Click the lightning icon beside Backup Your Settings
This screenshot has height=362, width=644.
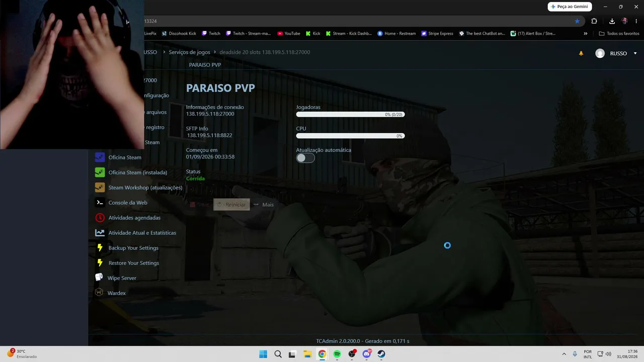(x=100, y=248)
